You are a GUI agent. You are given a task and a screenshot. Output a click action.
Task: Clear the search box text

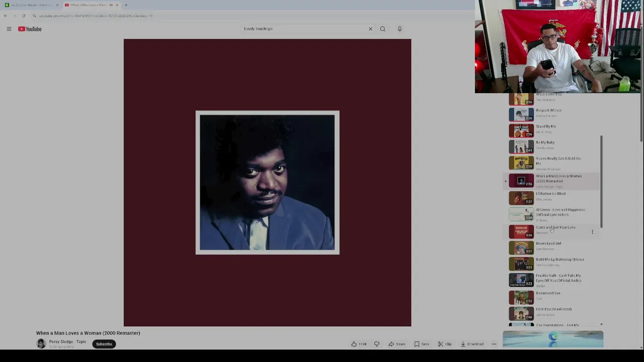point(370,29)
